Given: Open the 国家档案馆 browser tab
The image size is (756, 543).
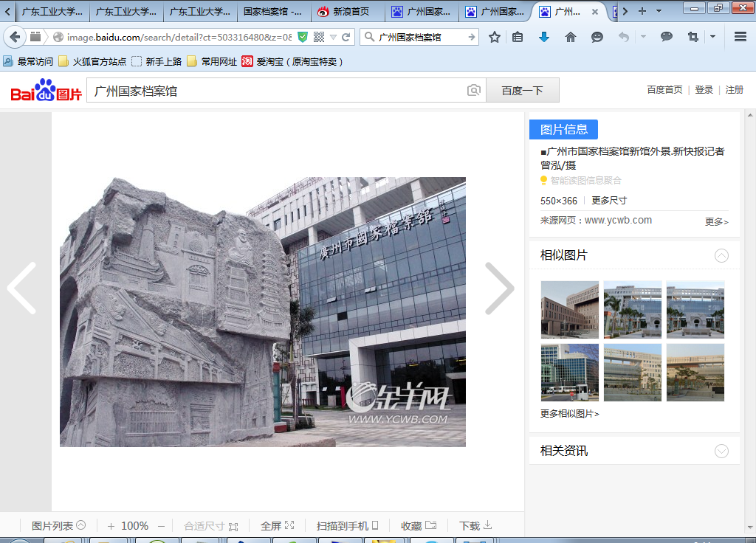Looking at the screenshot, I should coord(272,12).
